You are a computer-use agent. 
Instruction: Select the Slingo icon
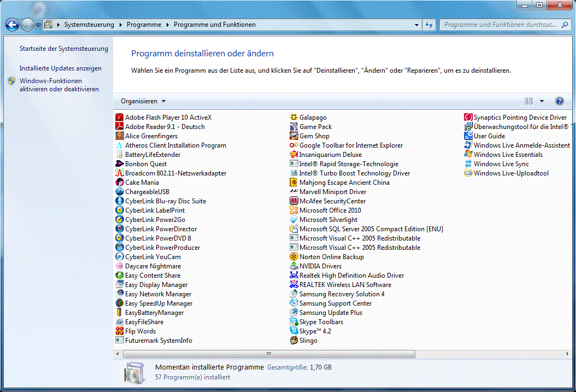(x=293, y=341)
